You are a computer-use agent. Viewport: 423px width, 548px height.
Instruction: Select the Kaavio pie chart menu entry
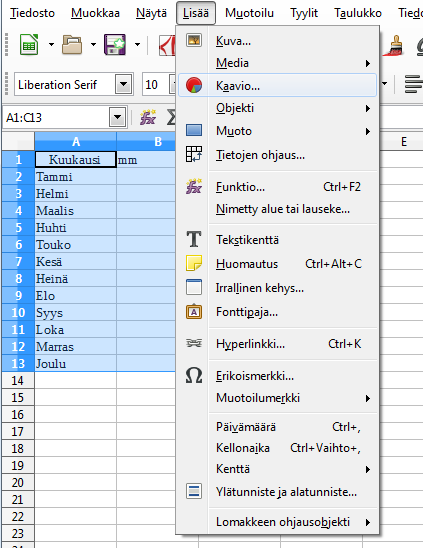(x=277, y=85)
